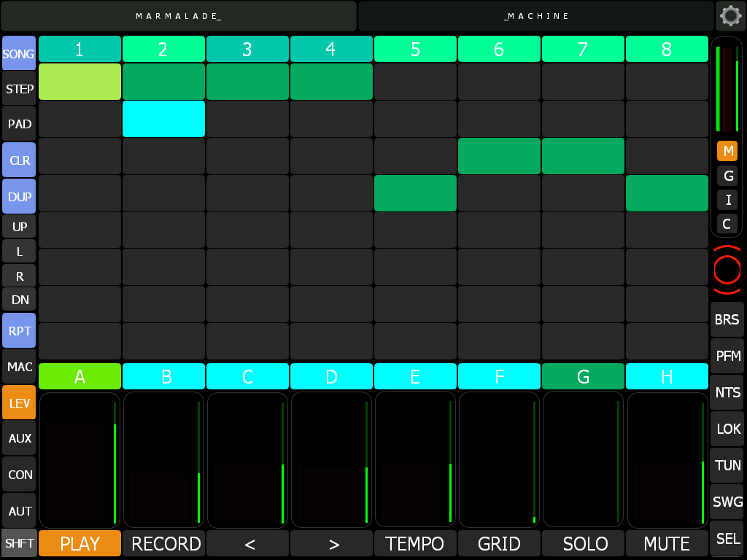
Task: Adjust track A level fader
Action: (80, 459)
